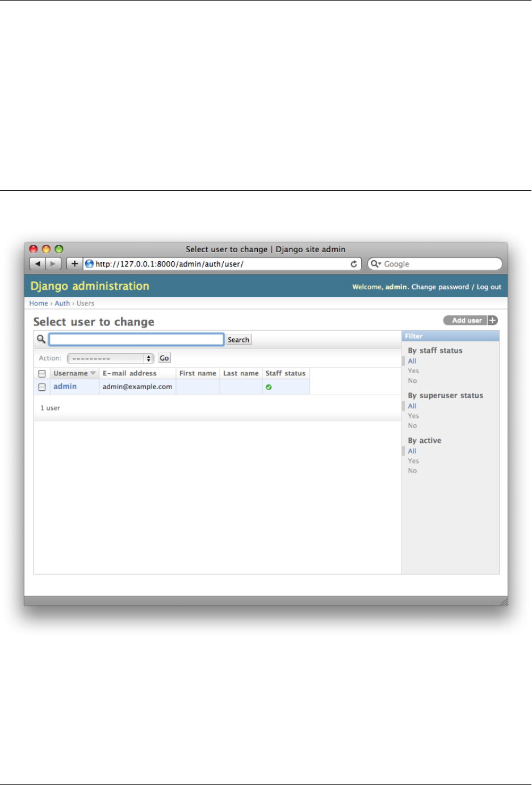The image size is (532, 785).
Task: Click the Add user button
Action: pyautogui.click(x=471, y=320)
